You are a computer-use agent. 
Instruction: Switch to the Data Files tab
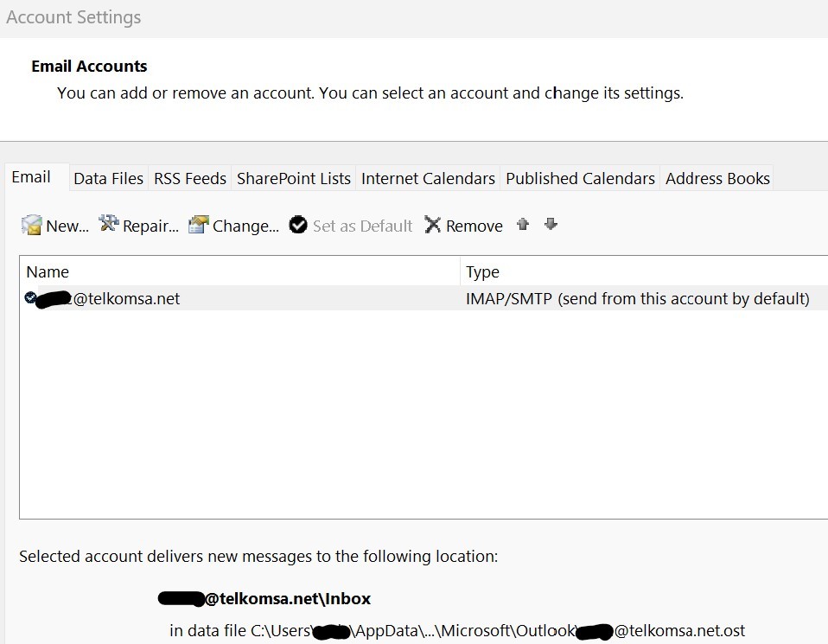click(108, 179)
